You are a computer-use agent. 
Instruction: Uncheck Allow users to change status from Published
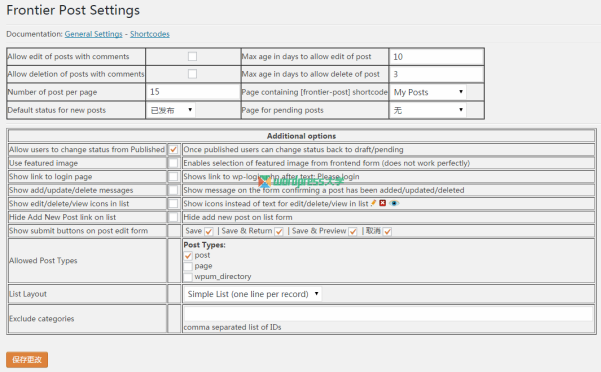(174, 150)
